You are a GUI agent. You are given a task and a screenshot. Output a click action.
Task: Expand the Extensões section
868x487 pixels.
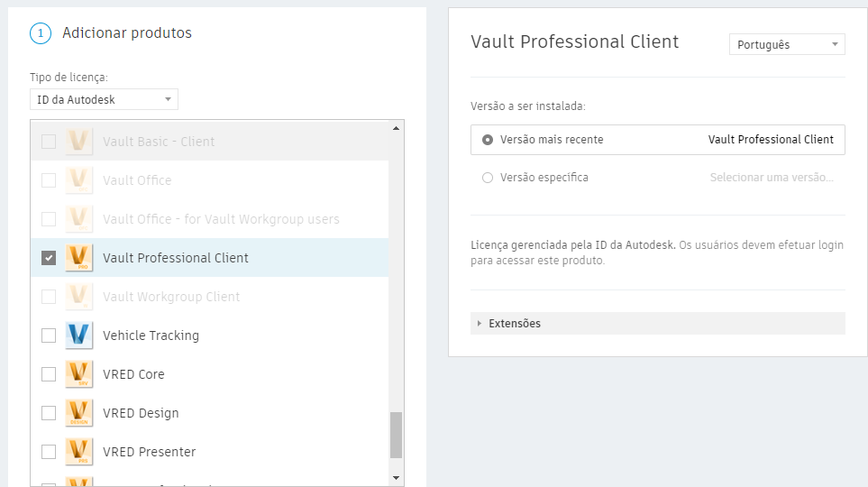(514, 324)
